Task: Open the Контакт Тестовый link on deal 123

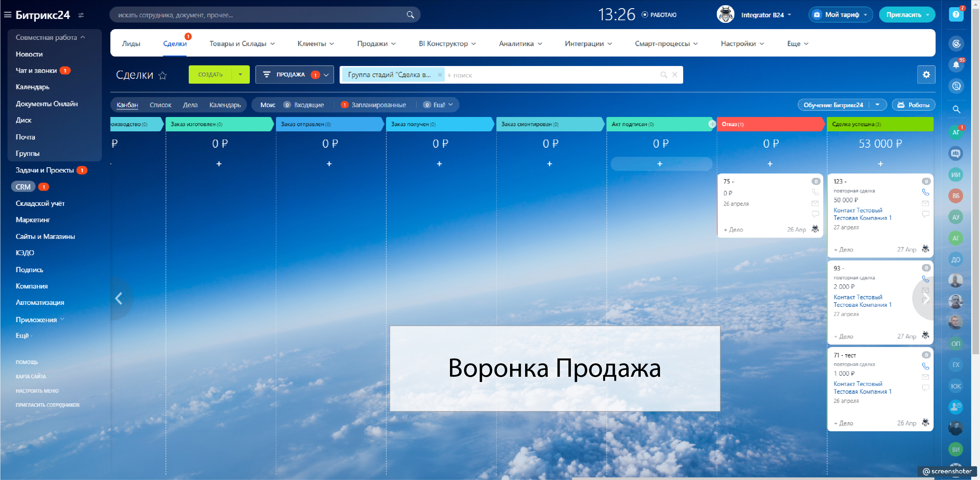Action: click(858, 210)
